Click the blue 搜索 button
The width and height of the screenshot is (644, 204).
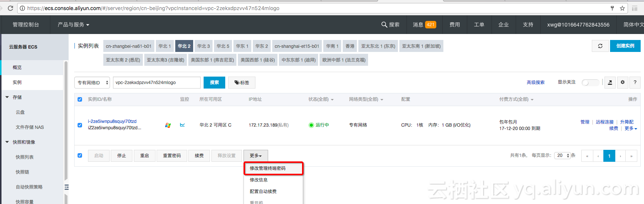coord(214,83)
